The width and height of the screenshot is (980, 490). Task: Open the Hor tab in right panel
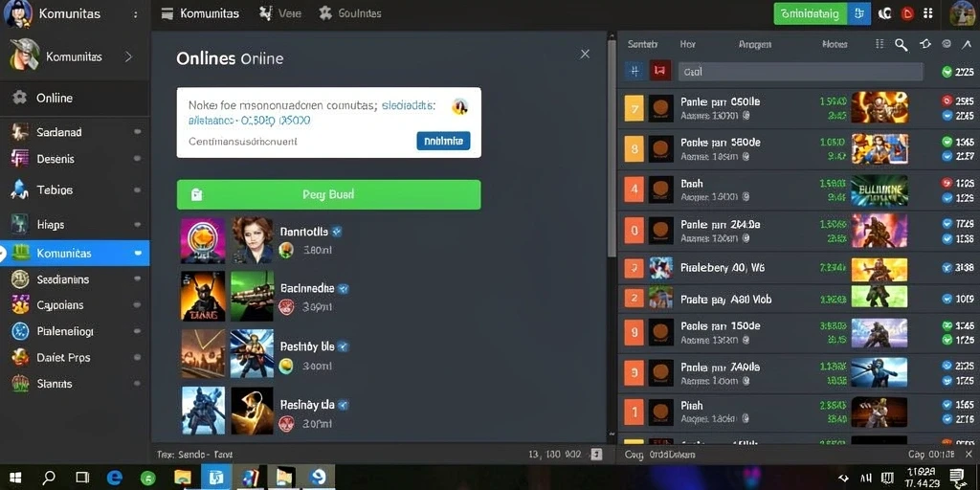pos(687,44)
